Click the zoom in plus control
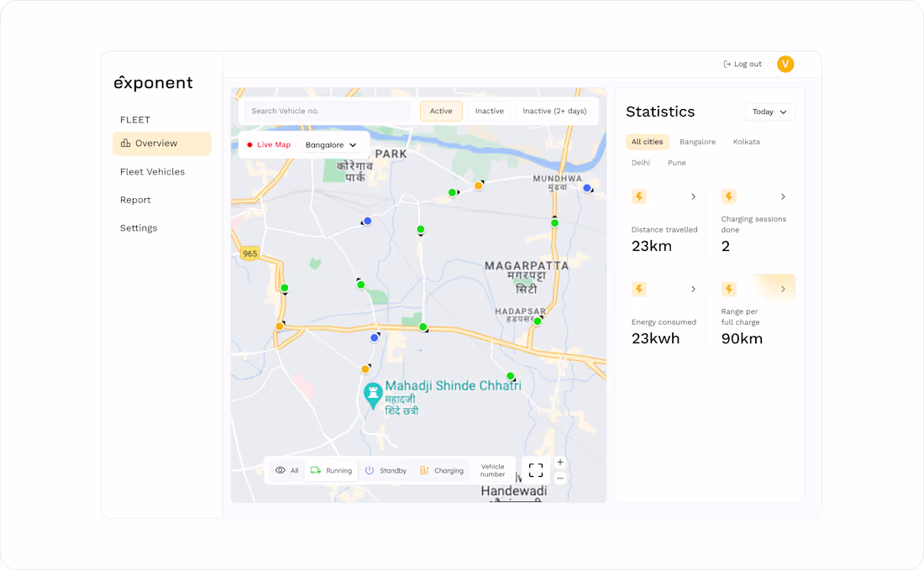Image resolution: width=924 pixels, height=570 pixels. coord(559,462)
